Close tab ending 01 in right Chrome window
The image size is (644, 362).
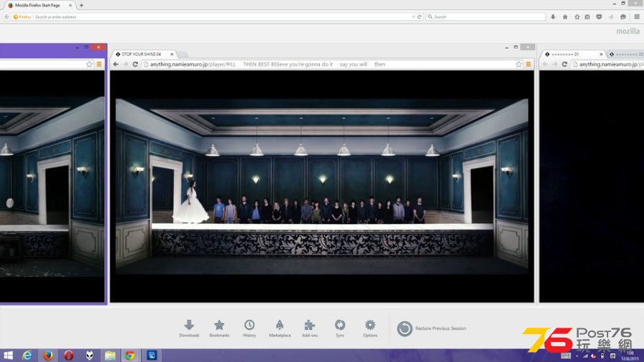tap(601, 54)
